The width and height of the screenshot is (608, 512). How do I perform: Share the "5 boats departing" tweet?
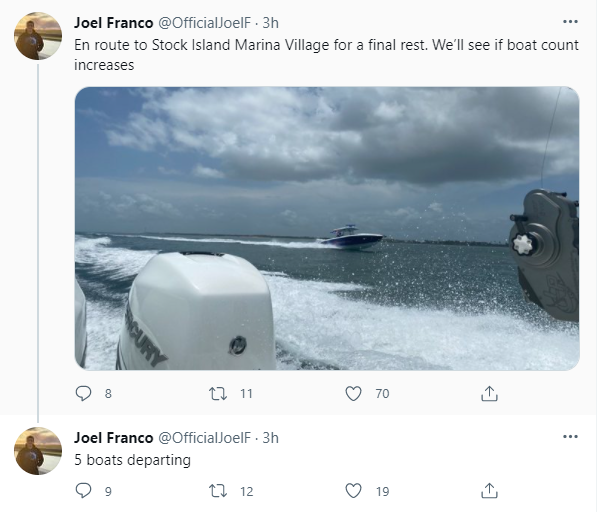pyautogui.click(x=490, y=491)
